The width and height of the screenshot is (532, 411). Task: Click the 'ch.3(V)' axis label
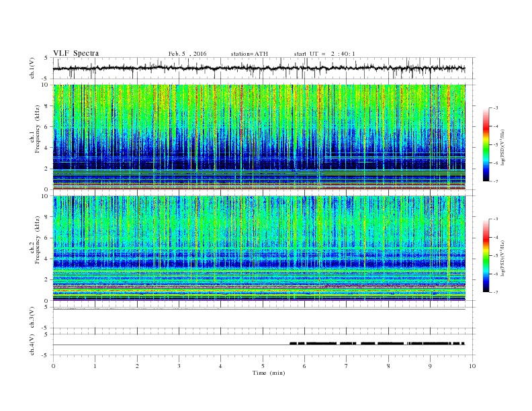click(x=32, y=318)
